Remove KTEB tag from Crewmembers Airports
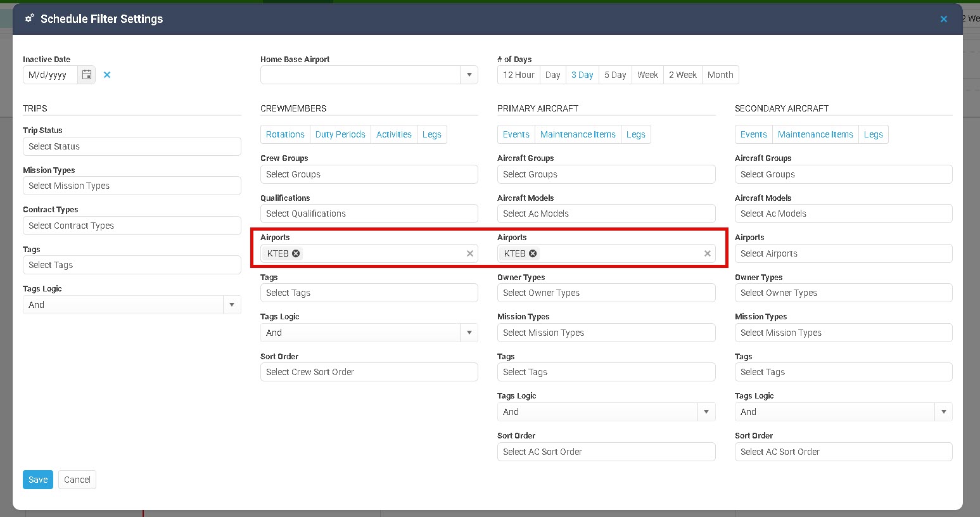Image resolution: width=980 pixels, height=517 pixels. pos(296,253)
